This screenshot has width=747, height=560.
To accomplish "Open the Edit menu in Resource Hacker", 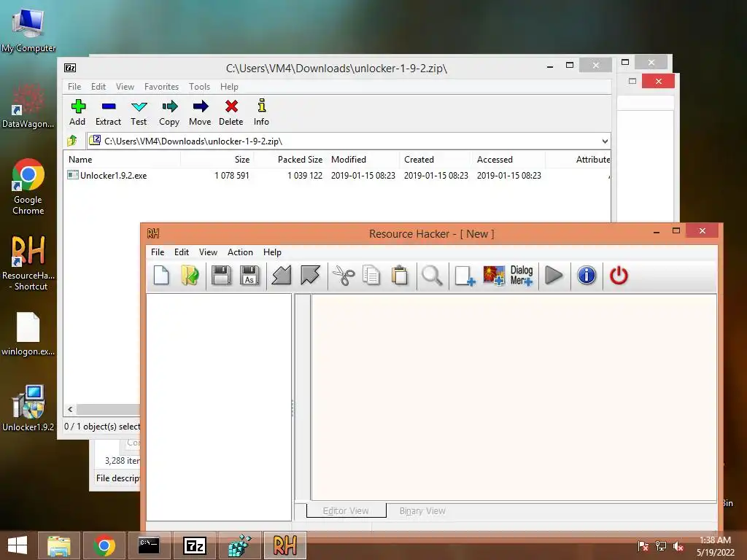I will click(x=182, y=252).
